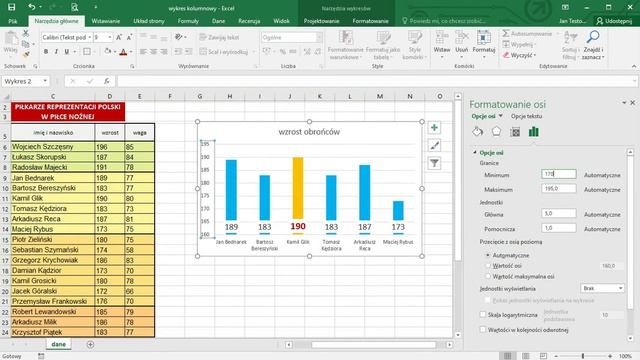Collapse the Opcje osi section triangle
Screen dimensions: 640x360
475,152
